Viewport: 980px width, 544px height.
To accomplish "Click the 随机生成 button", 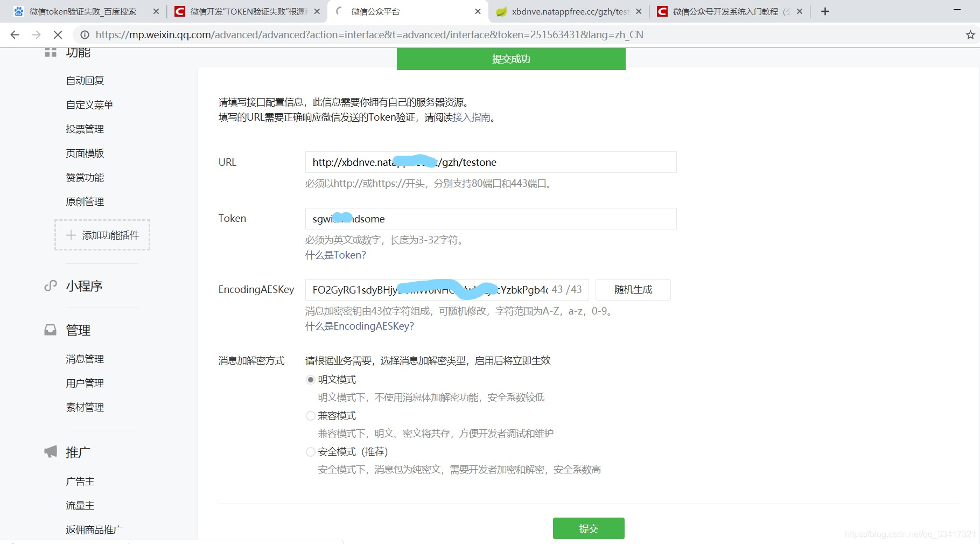I will pos(633,290).
